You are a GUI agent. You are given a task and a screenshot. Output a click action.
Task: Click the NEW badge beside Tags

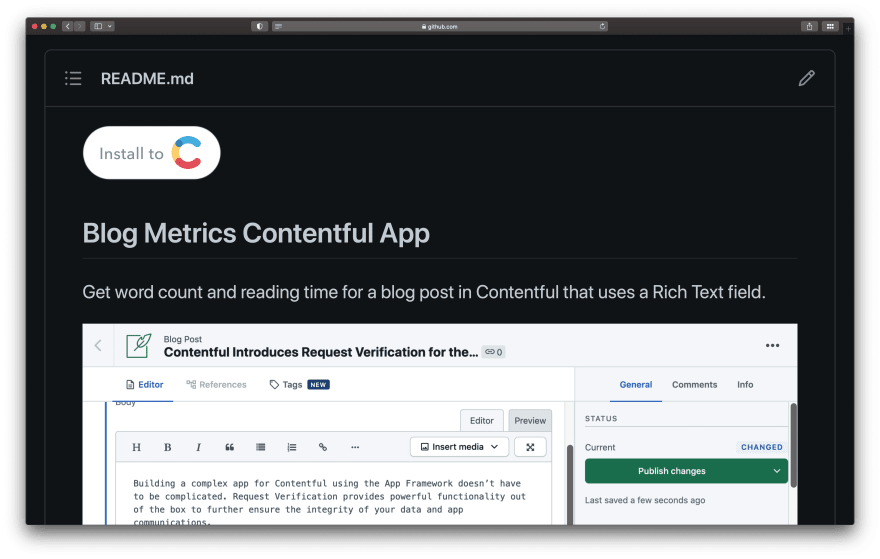tap(318, 384)
